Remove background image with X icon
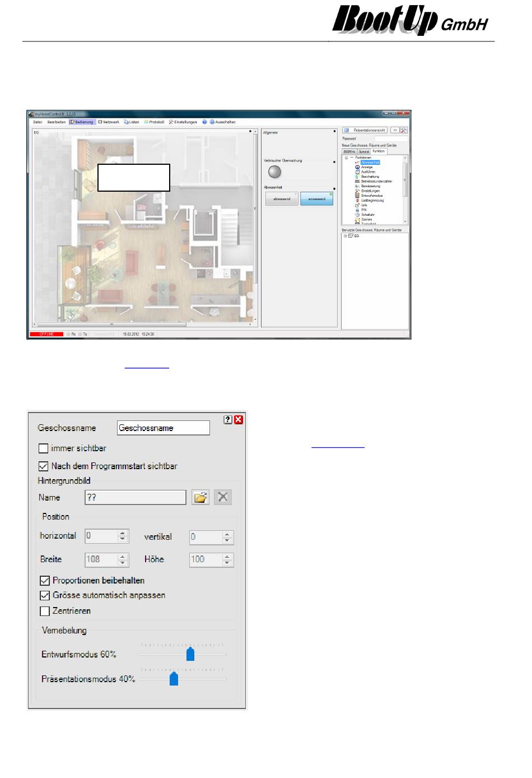The width and height of the screenshot is (532, 778). 223,497
